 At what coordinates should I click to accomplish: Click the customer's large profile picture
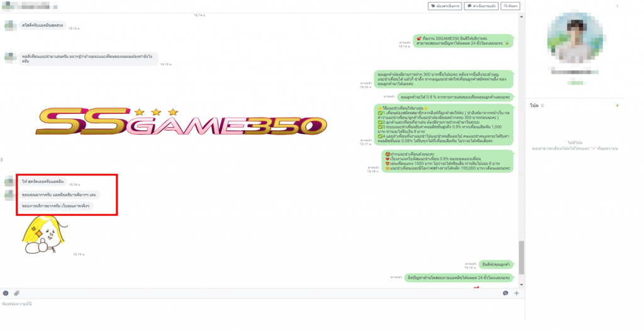tap(575, 37)
